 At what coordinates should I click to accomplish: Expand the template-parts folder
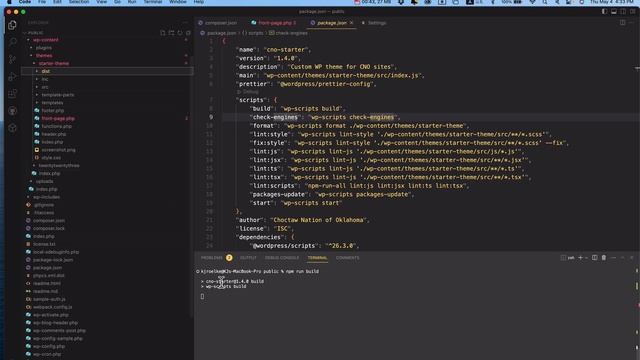point(58,95)
